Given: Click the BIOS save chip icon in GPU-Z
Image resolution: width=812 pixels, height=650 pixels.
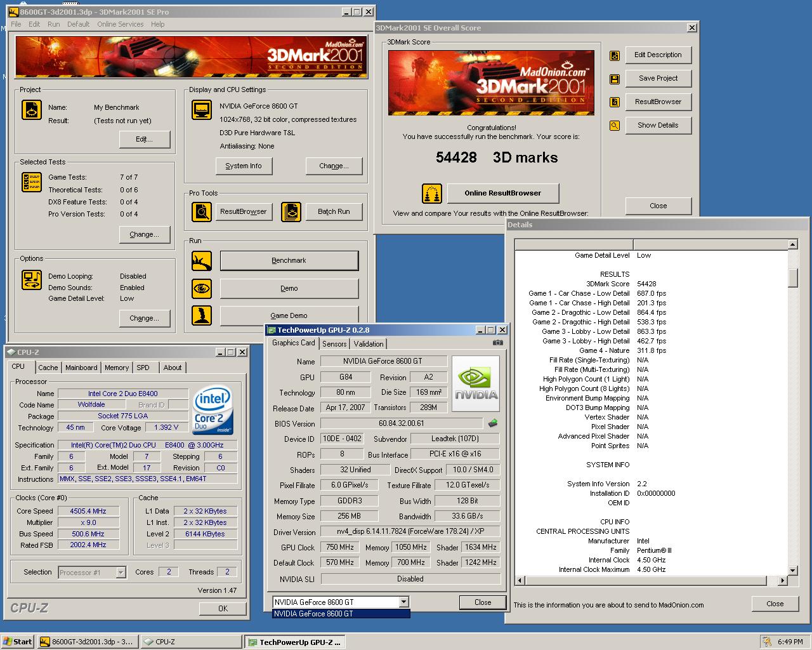Looking at the screenshot, I should 492,423.
